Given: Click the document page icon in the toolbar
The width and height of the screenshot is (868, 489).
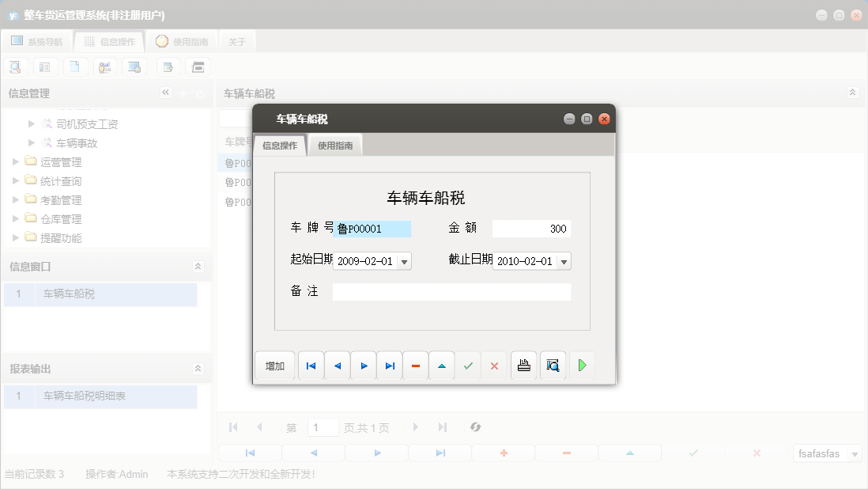Looking at the screenshot, I should pyautogui.click(x=75, y=66).
